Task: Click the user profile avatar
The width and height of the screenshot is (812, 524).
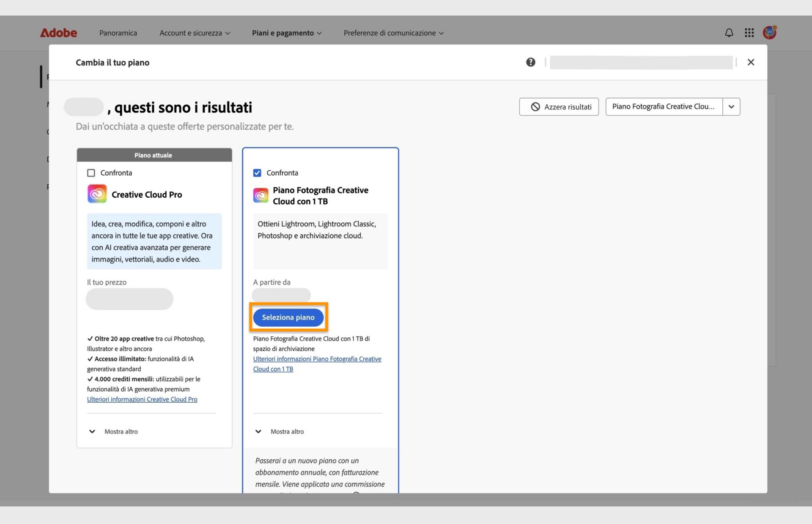Action: [769, 33]
